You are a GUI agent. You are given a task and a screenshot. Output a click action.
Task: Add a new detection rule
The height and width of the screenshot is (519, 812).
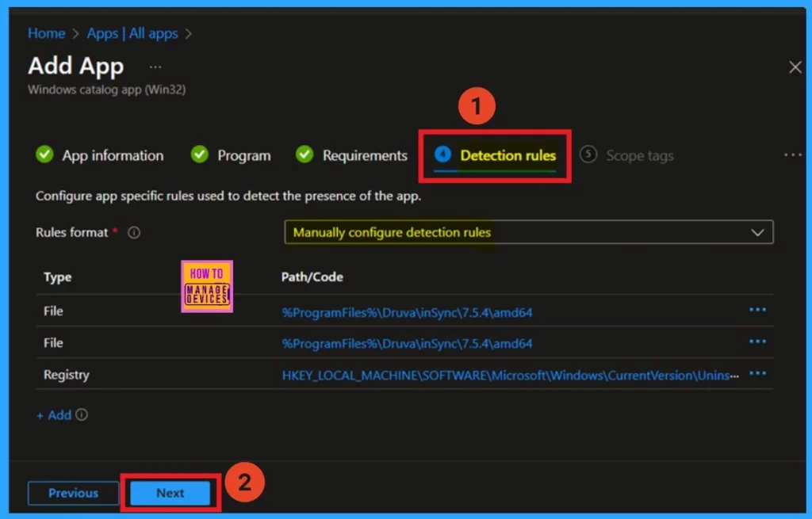click(54, 415)
